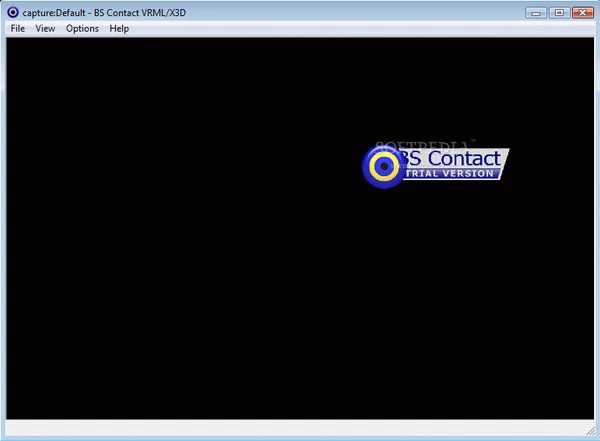The width and height of the screenshot is (600, 441).
Task: Click the window resize grip corner
Action: (590, 431)
